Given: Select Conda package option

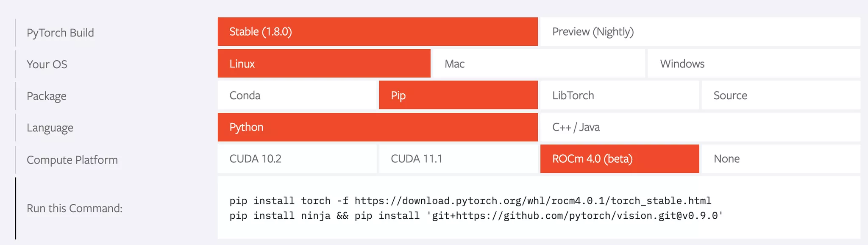Looking at the screenshot, I should 297,95.
